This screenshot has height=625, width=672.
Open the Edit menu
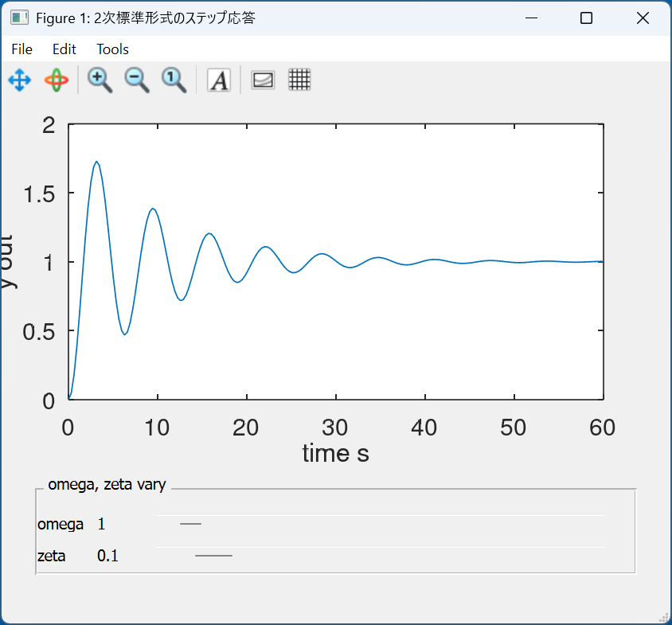tap(64, 49)
